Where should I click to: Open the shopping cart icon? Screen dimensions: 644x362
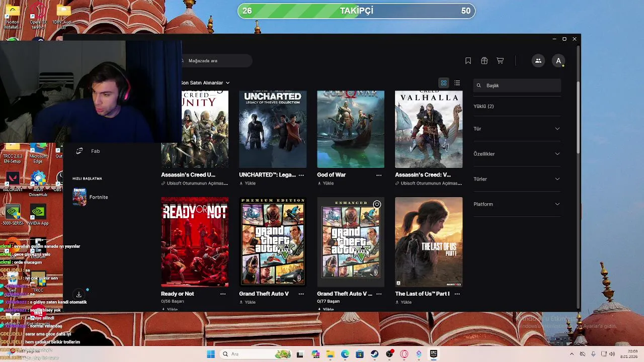click(500, 61)
